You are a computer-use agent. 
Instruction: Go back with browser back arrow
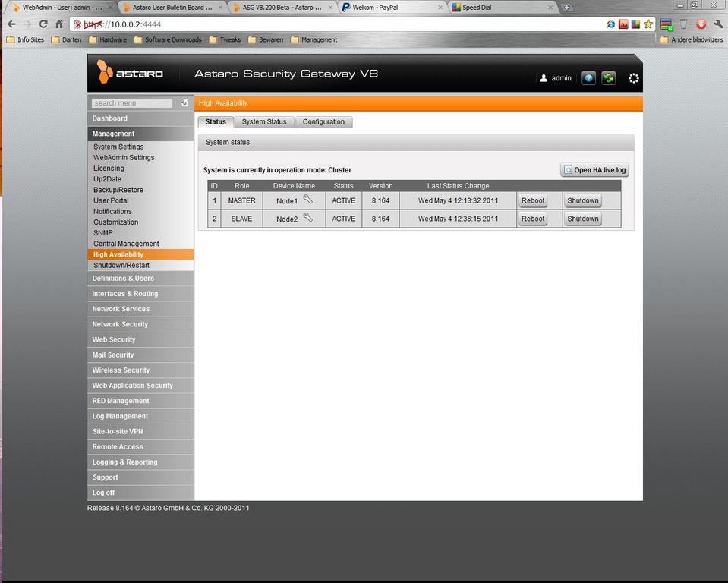(11, 24)
